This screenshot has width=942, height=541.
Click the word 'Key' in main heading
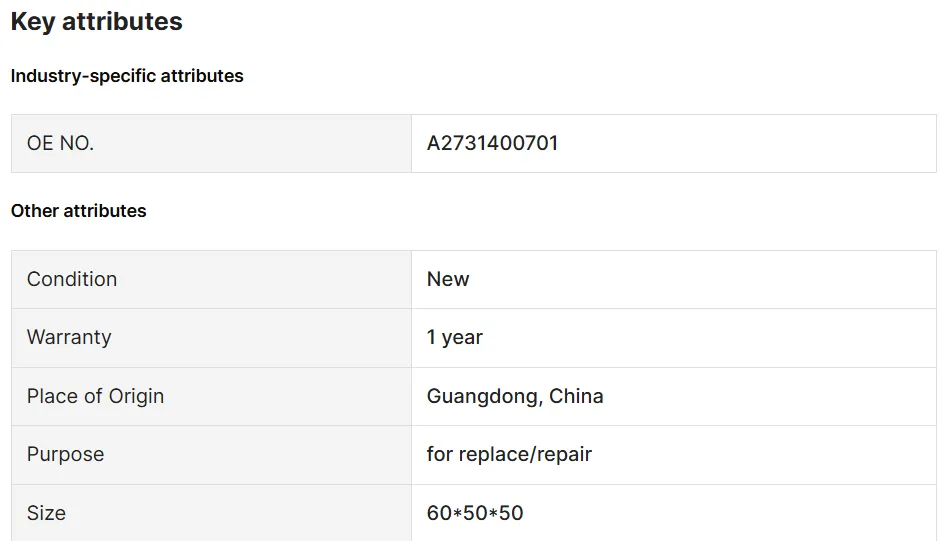32,22
